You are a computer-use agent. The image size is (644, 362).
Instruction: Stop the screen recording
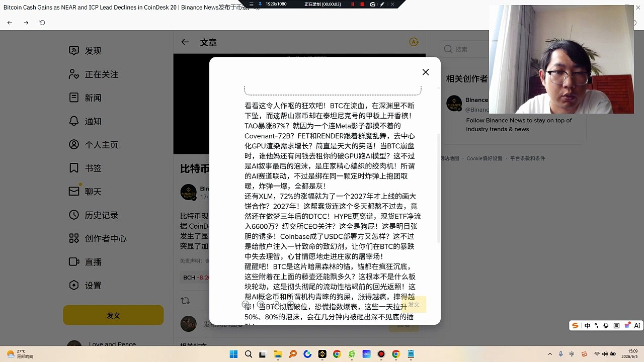click(362, 4)
